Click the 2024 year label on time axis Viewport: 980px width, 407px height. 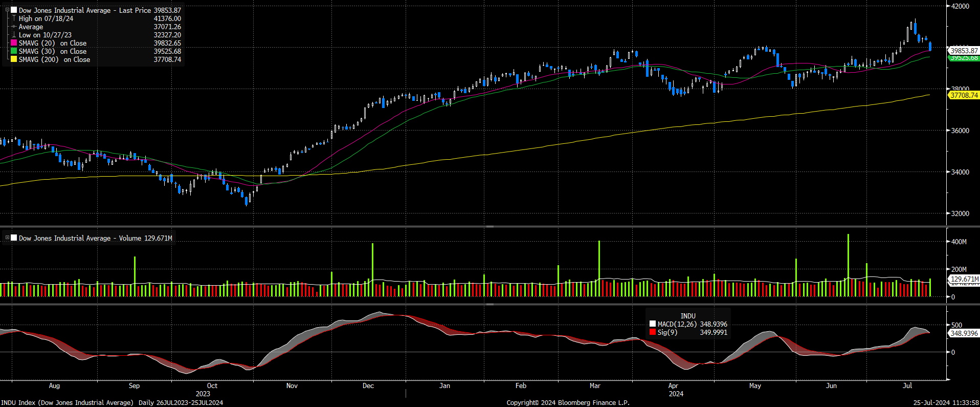pos(676,394)
